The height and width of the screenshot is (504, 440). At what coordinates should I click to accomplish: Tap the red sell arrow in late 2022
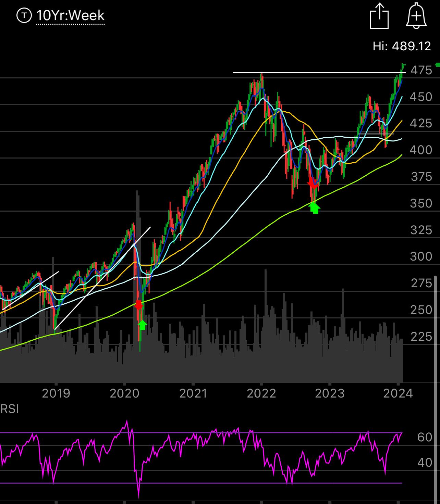point(313,183)
